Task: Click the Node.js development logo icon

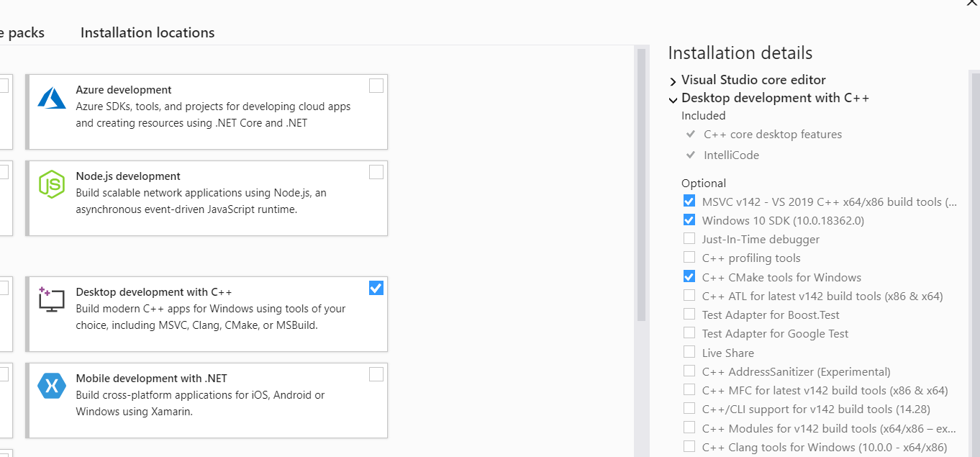Action: [52, 184]
